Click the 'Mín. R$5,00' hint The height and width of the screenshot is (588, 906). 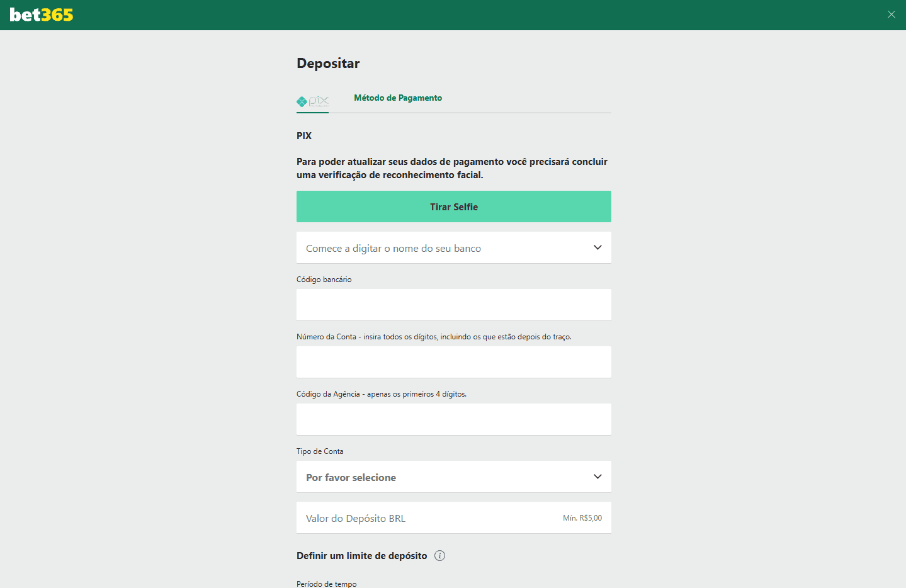(582, 518)
